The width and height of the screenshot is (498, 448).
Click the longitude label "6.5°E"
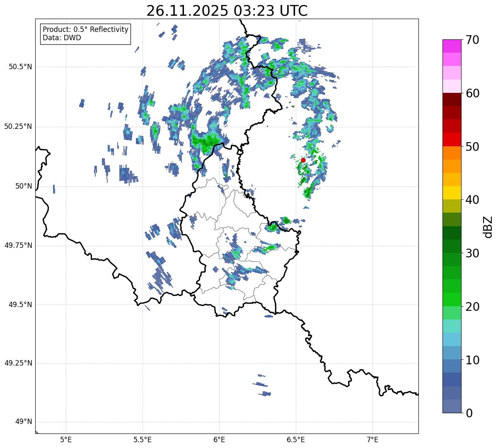click(296, 439)
